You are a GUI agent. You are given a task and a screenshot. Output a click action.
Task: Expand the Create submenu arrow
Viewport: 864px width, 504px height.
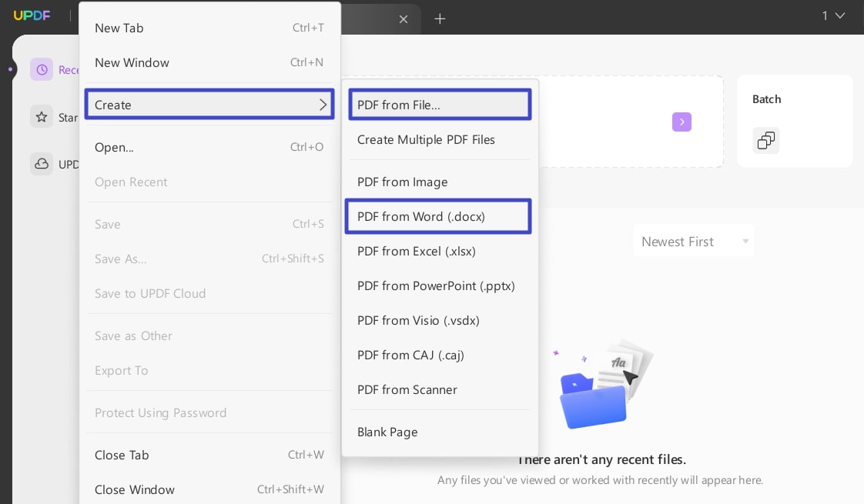(x=323, y=105)
